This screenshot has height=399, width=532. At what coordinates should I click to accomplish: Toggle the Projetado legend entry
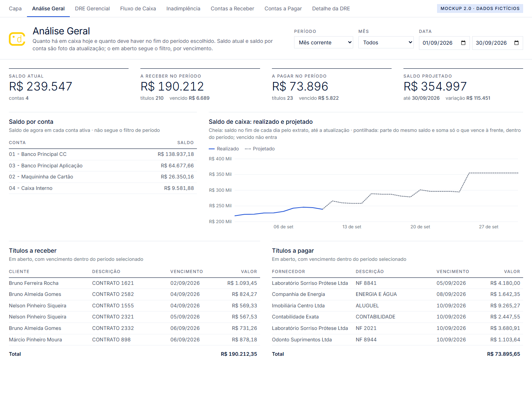click(x=260, y=149)
